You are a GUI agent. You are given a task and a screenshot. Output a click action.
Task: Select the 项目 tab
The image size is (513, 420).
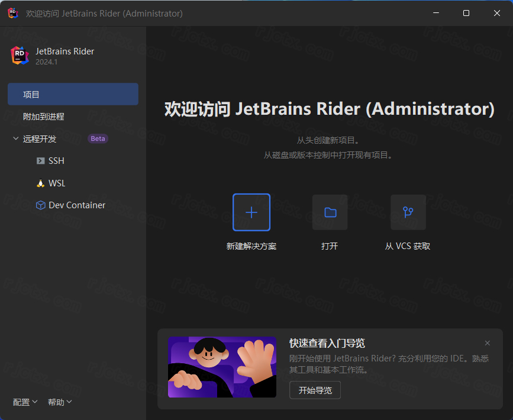click(x=73, y=94)
